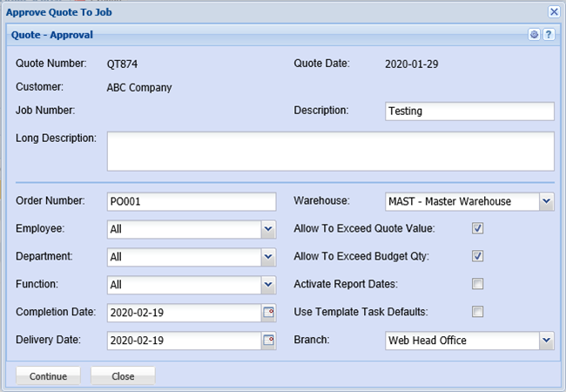Click the Continue button
The height and width of the screenshot is (392, 566).
[48, 376]
